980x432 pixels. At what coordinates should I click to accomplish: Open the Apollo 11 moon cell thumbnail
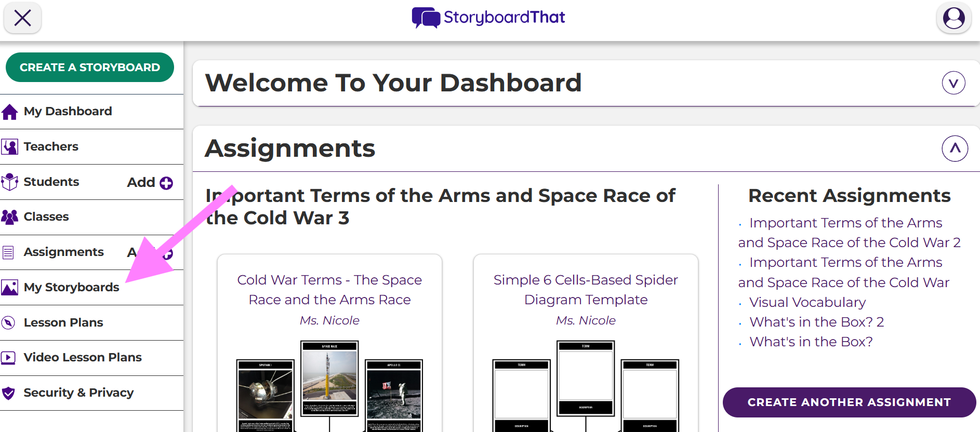coord(394,396)
